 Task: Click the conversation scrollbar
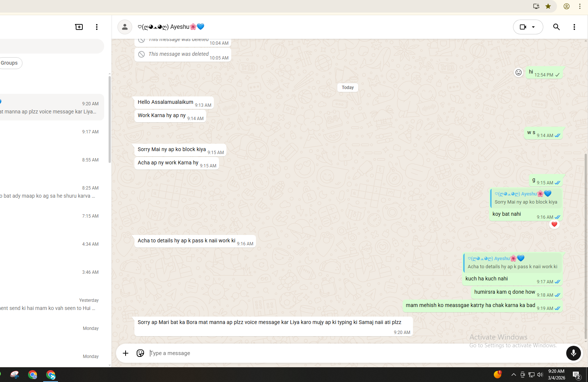click(586, 246)
